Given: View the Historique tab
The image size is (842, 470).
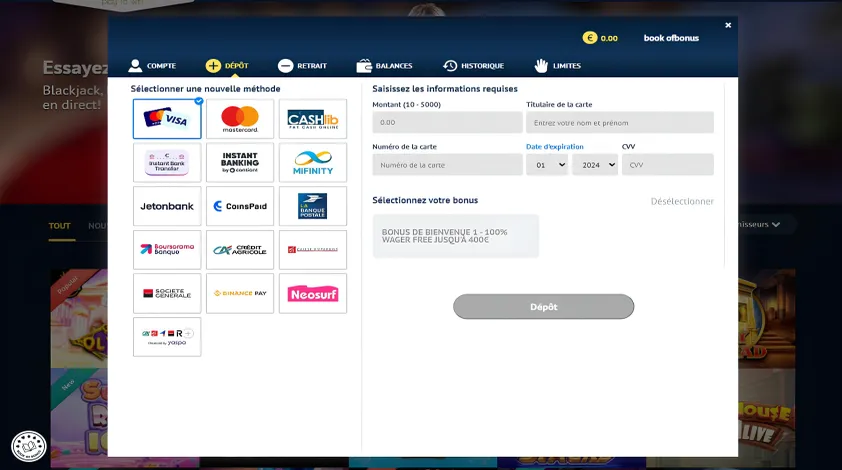Looking at the screenshot, I should tap(474, 66).
